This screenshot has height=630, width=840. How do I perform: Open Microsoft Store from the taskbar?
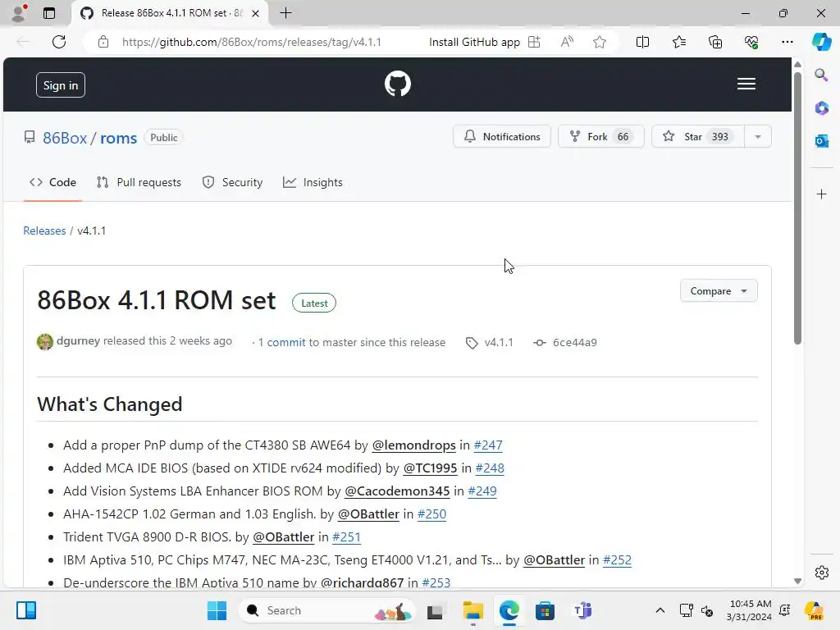coord(545,610)
